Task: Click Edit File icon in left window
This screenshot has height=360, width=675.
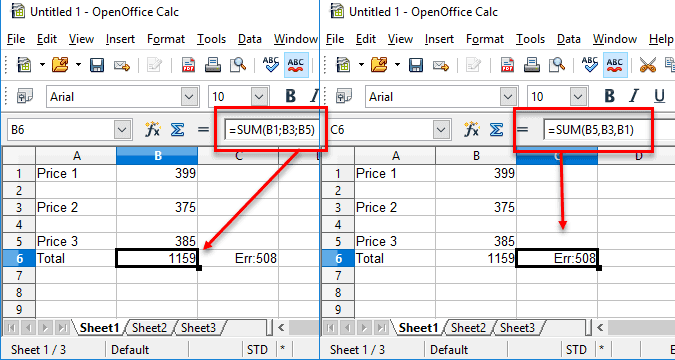Action: point(154,65)
